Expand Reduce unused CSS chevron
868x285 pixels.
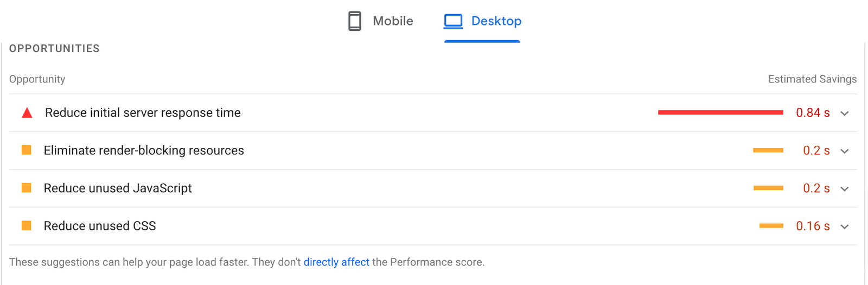pyautogui.click(x=845, y=226)
